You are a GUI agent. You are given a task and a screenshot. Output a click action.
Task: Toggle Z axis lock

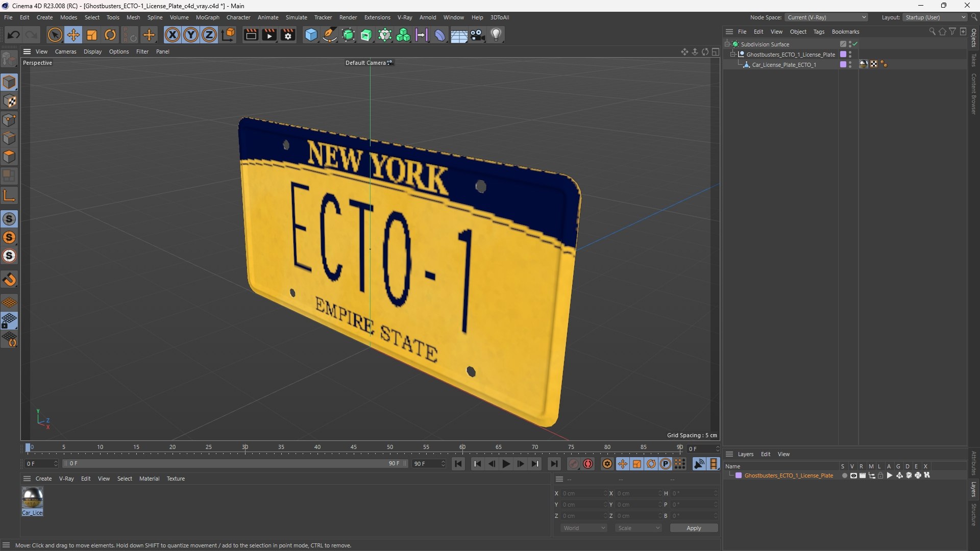209,35
